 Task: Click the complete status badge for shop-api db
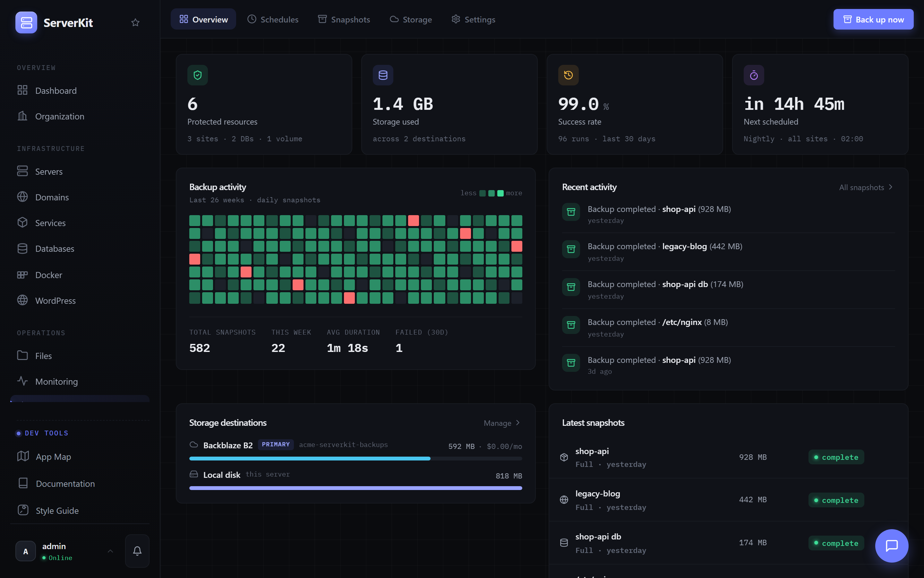pos(836,543)
